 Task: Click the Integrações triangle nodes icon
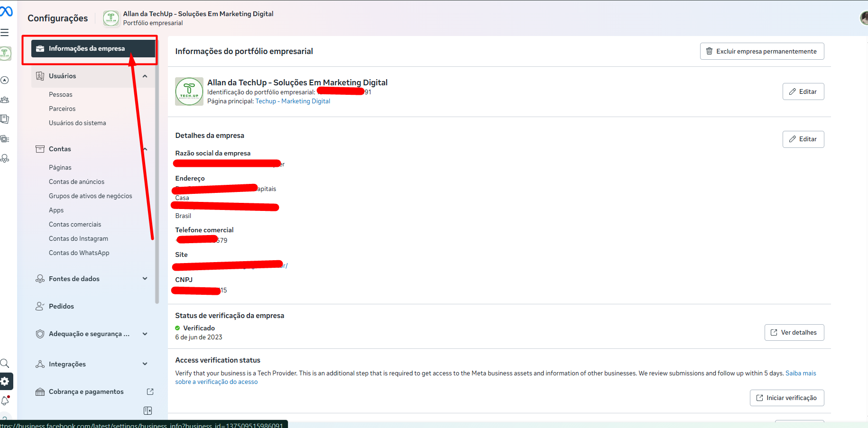point(40,364)
